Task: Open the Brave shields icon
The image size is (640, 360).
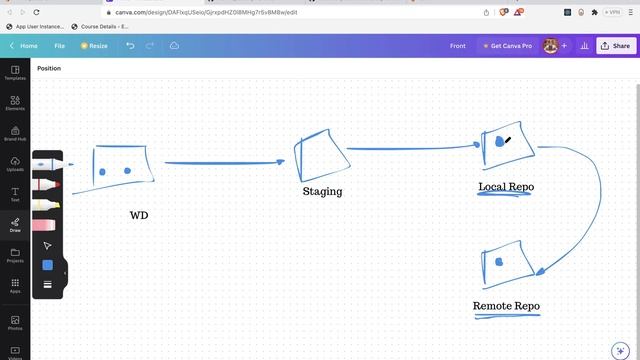Action: [x=504, y=12]
